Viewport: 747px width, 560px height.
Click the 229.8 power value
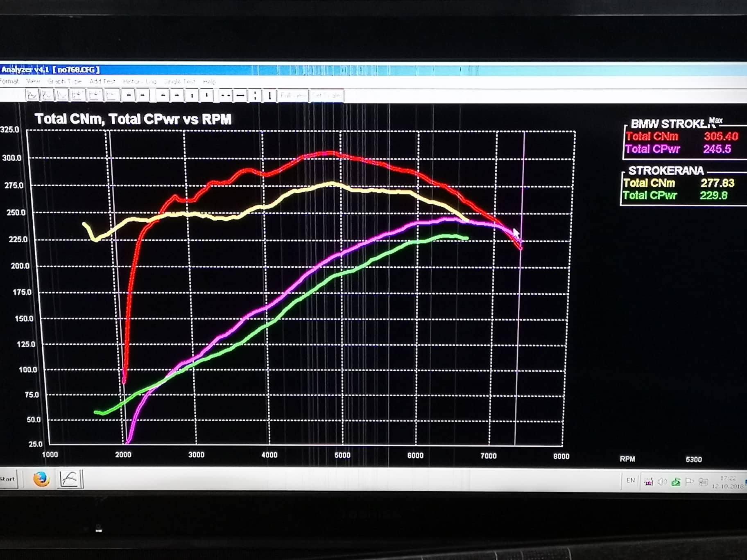pyautogui.click(x=713, y=195)
